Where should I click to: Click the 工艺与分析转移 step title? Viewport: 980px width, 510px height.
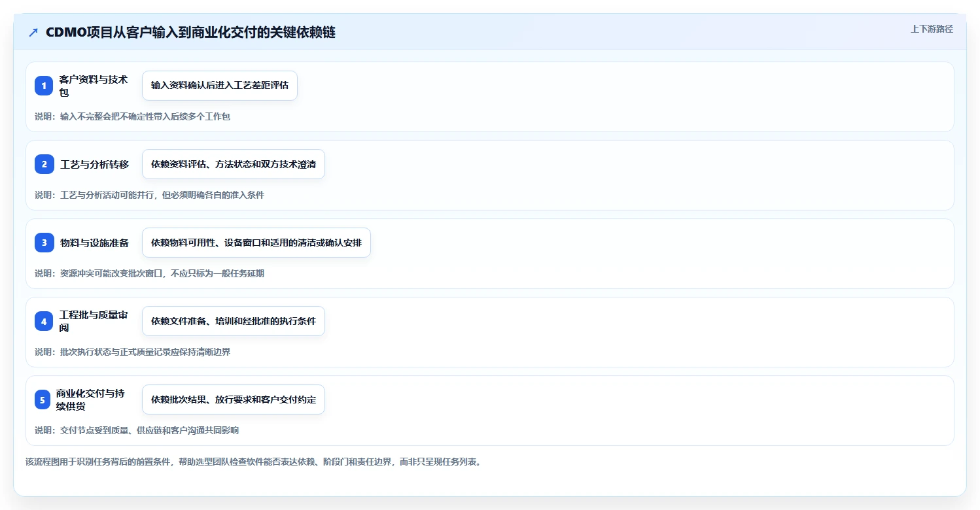coord(94,164)
